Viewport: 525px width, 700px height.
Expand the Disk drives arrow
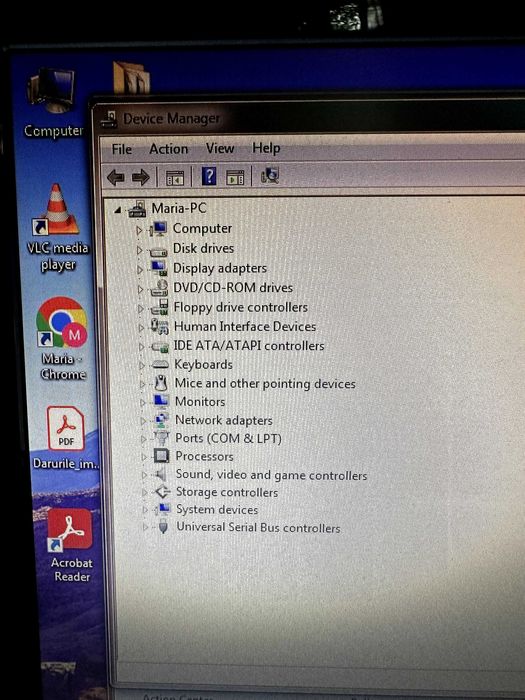click(x=139, y=250)
